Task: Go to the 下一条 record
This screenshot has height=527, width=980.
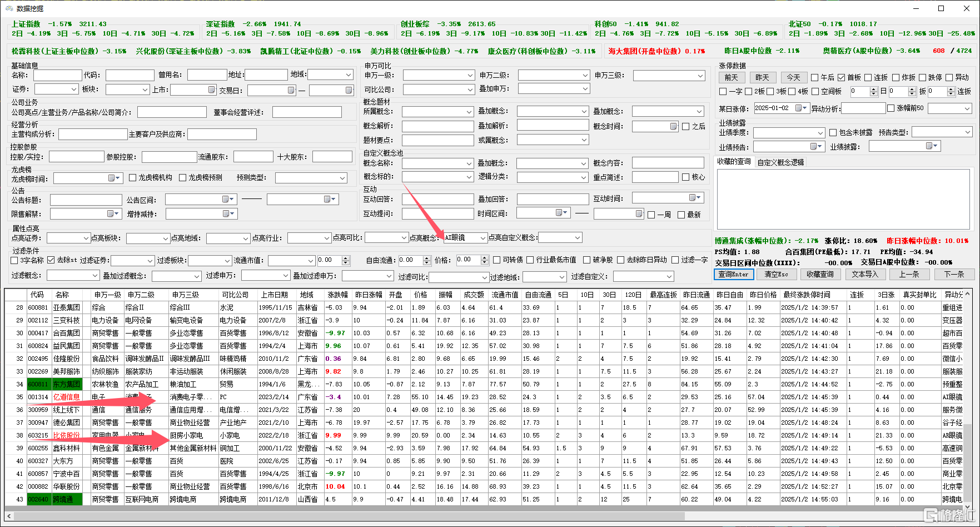Action: click(954, 274)
